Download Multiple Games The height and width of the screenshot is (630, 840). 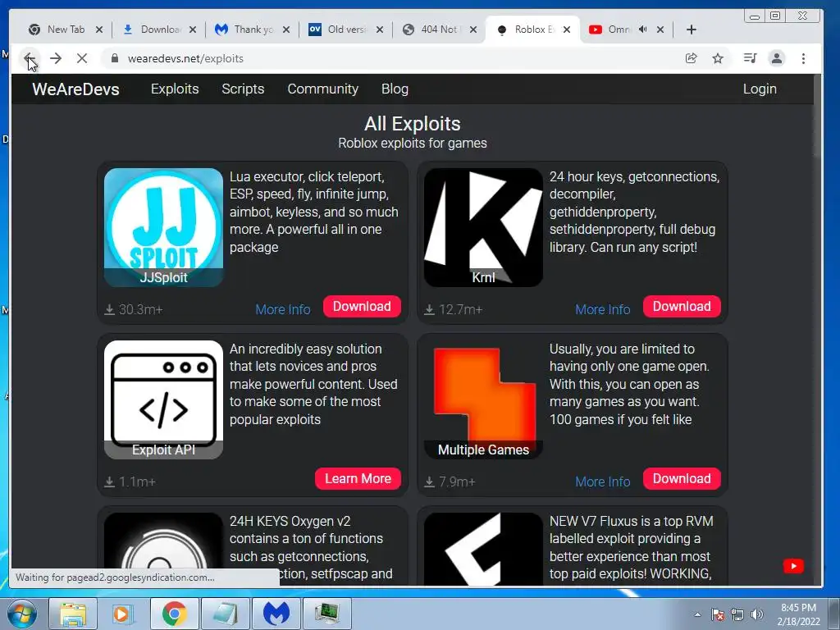point(682,478)
